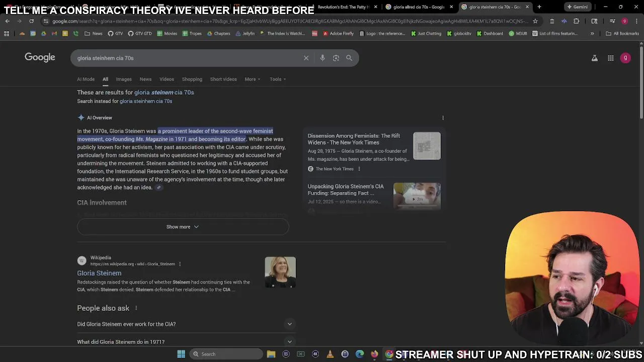Open the Tools dropdown
644x362 pixels.
[x=278, y=79]
